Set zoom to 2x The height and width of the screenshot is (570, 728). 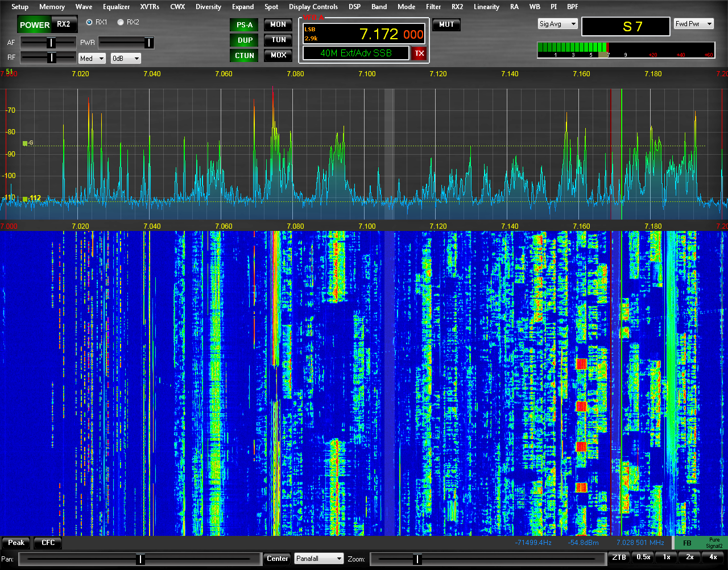coord(690,557)
